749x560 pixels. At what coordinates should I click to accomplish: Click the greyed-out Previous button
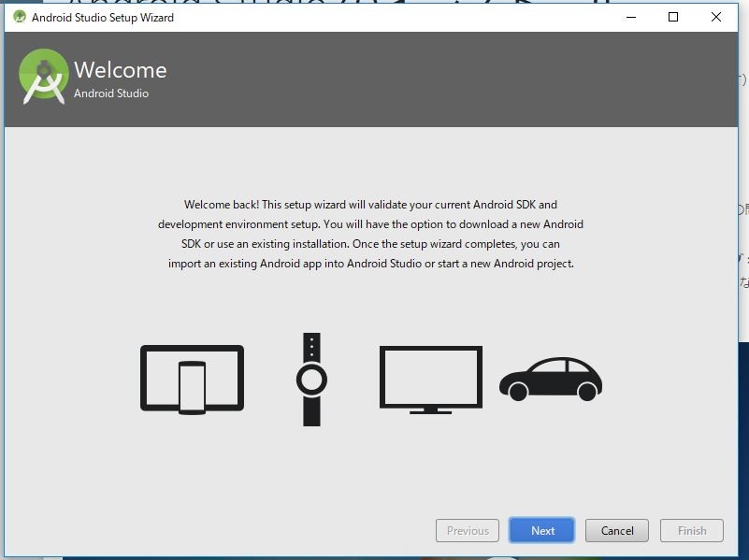tap(468, 530)
